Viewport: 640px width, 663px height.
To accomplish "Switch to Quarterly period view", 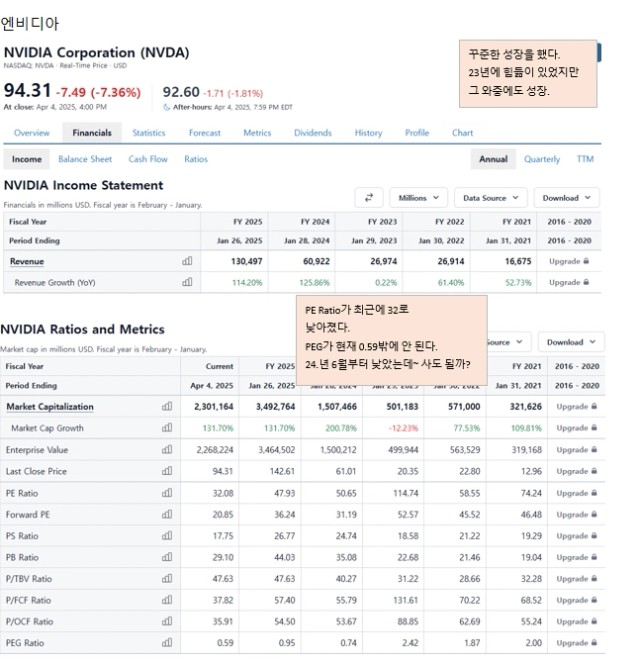I will coord(542,159).
